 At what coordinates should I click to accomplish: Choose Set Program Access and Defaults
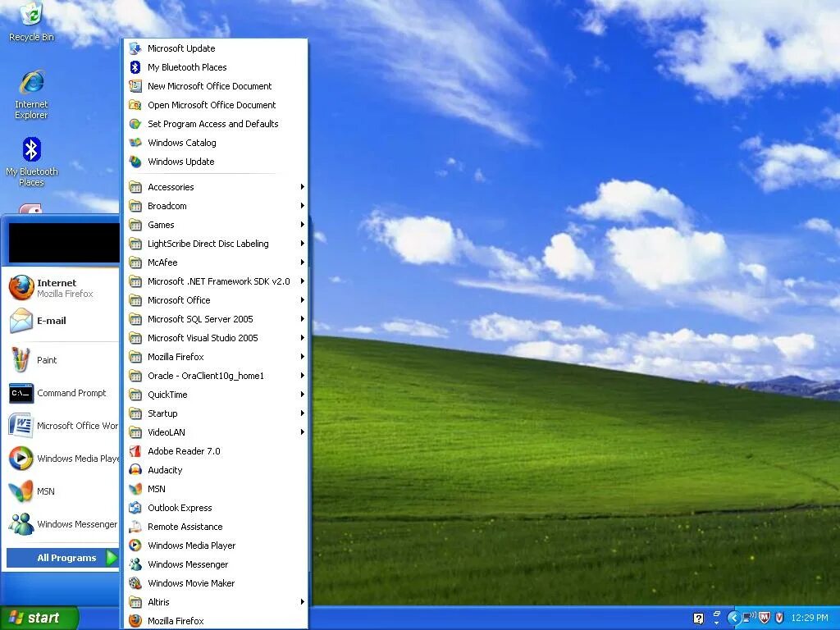point(216,124)
